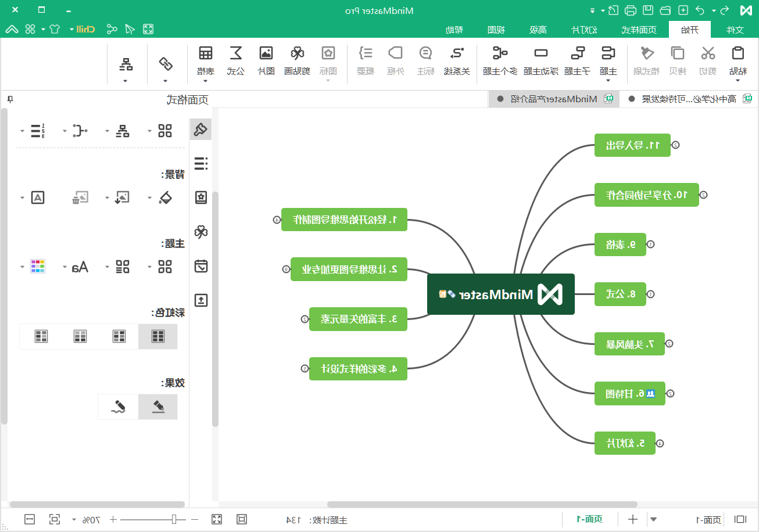
Task: Add a 浮动主题 floating topic
Action: pyautogui.click(x=541, y=53)
